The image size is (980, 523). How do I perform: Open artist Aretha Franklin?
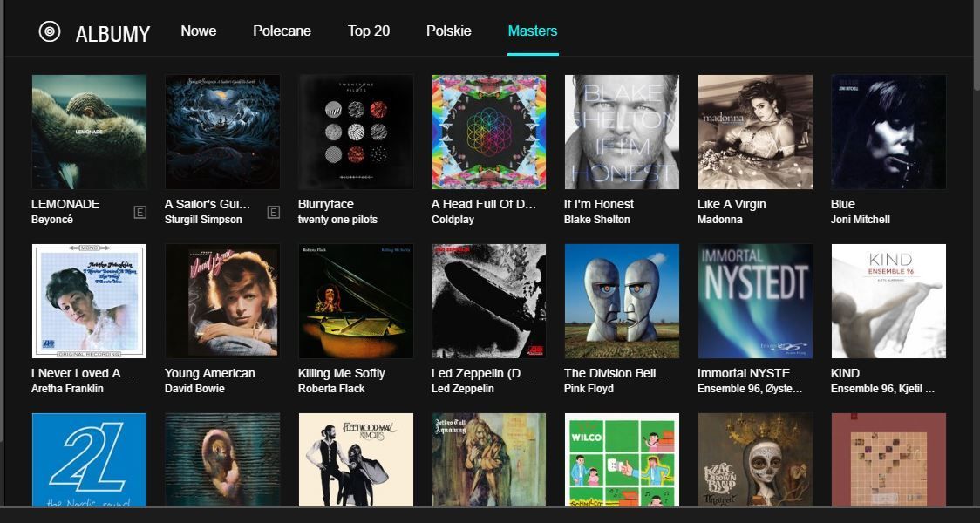[x=67, y=389]
